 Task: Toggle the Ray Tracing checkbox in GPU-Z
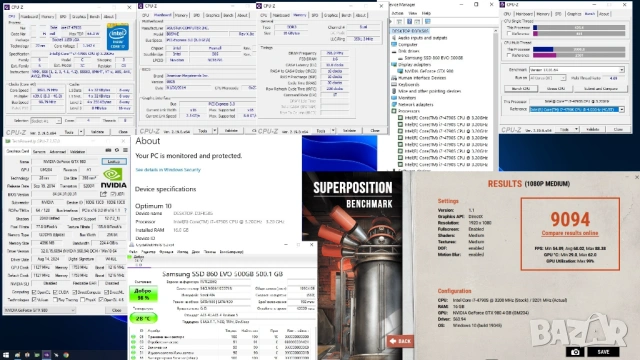[x=55, y=300]
